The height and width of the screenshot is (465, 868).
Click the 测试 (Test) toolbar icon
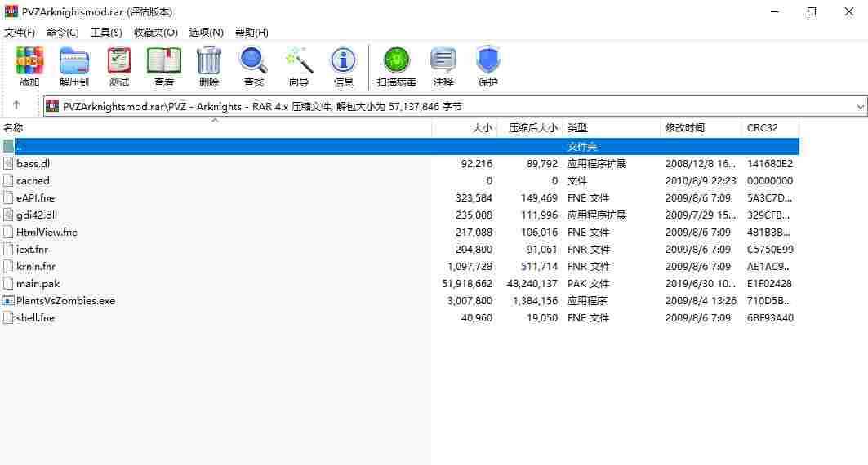coord(119,60)
